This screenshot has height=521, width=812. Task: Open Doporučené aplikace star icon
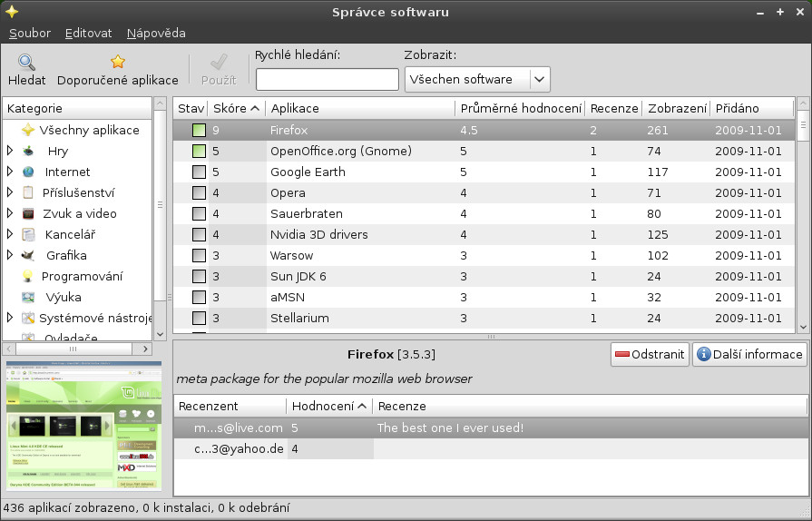(x=118, y=62)
